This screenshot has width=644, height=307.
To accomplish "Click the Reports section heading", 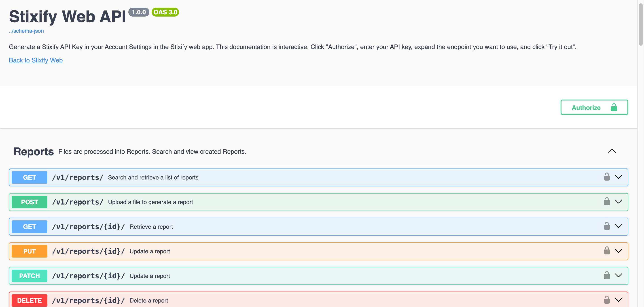I will [x=34, y=152].
